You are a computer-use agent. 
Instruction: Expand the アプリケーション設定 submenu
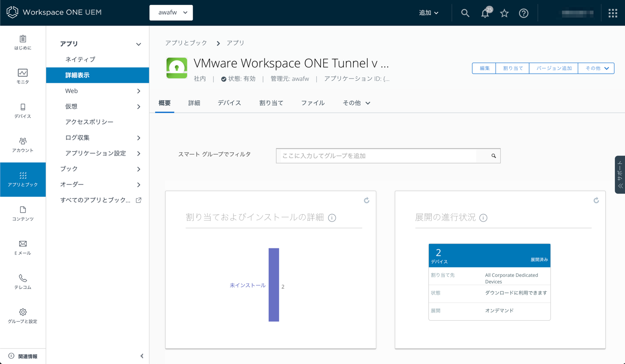(139, 154)
